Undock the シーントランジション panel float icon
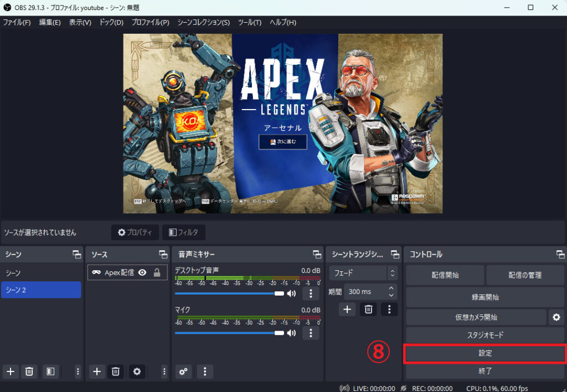567x392 pixels. tap(395, 255)
